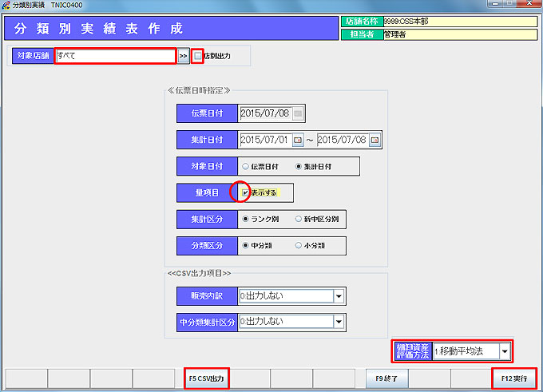Open the 棚卸資産評価方法 dropdown

click(505, 351)
